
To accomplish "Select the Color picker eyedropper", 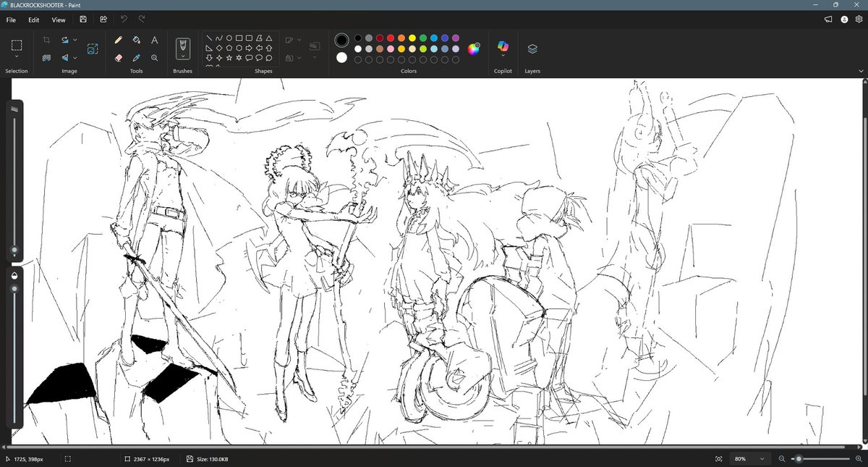I will (137, 57).
